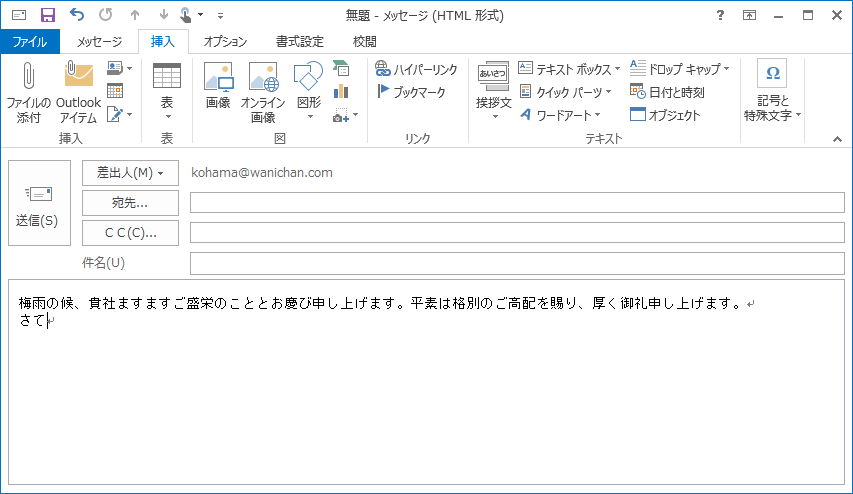This screenshot has height=494, width=853.
Task: Click into the 宛先 recipient field
Action: tap(517, 203)
